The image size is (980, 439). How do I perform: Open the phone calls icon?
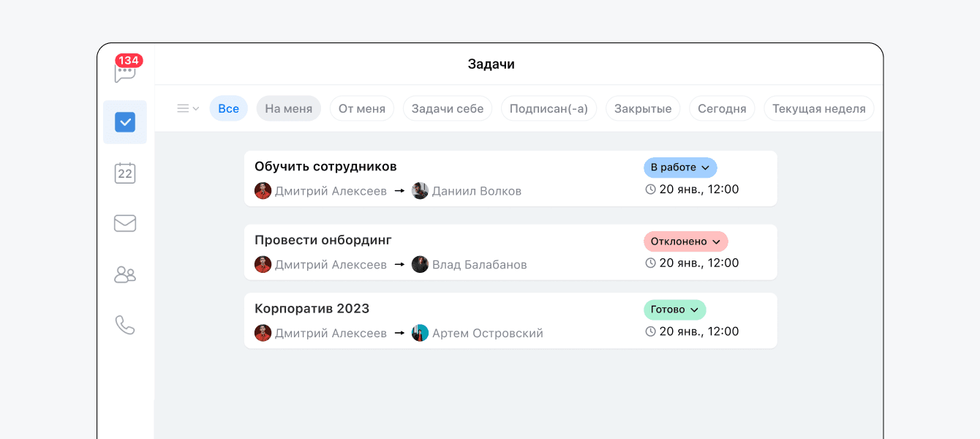tap(125, 325)
